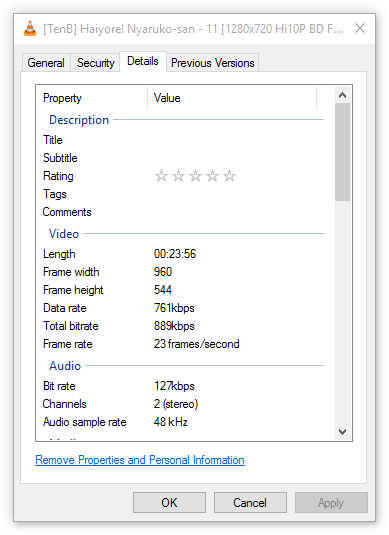Set rating to five stars

tap(229, 176)
